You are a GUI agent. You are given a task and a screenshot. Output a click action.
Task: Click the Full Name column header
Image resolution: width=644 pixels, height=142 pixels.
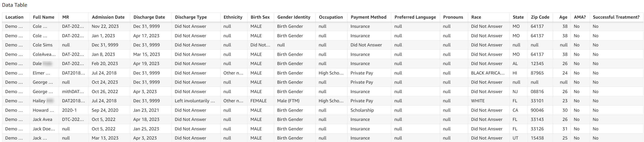pyautogui.click(x=44, y=17)
